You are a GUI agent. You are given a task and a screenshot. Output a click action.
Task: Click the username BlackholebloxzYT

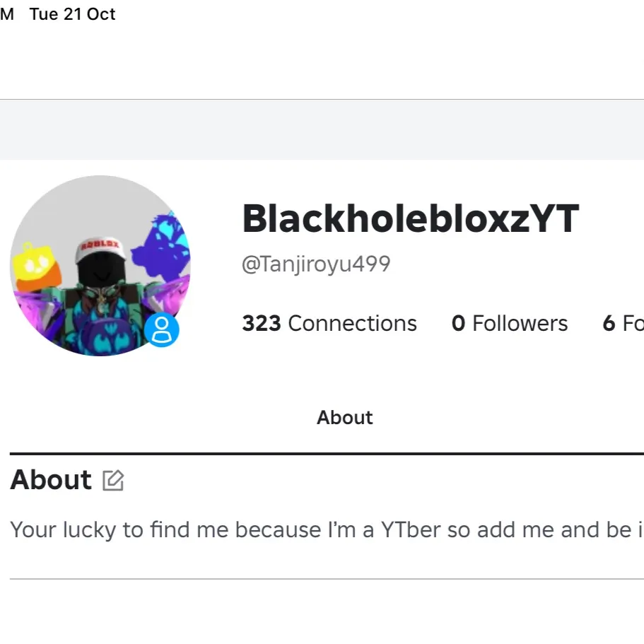pyautogui.click(x=410, y=218)
